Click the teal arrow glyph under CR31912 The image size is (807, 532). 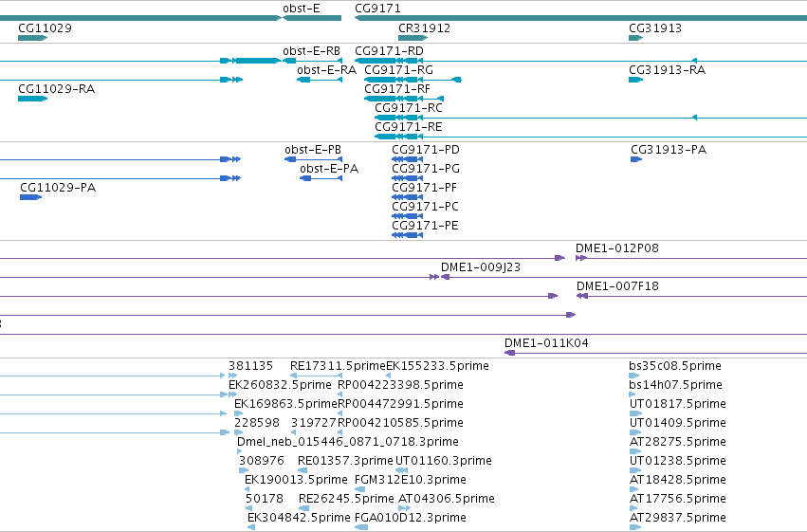413,38
